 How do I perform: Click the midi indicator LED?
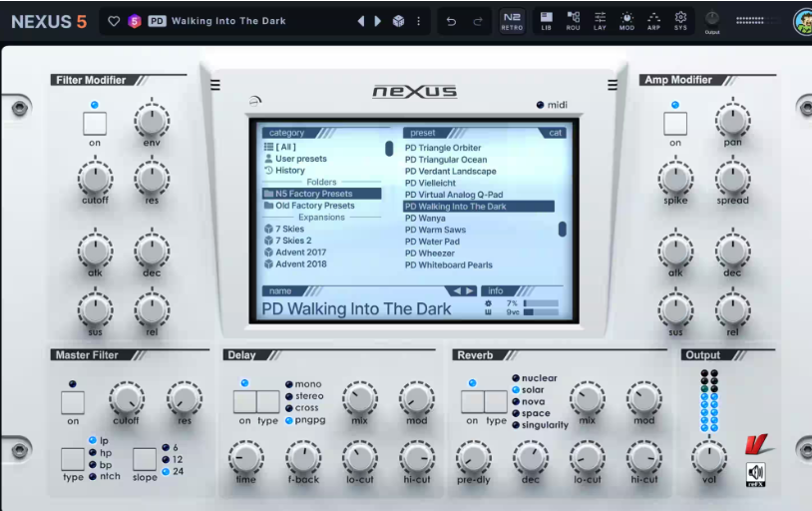540,105
